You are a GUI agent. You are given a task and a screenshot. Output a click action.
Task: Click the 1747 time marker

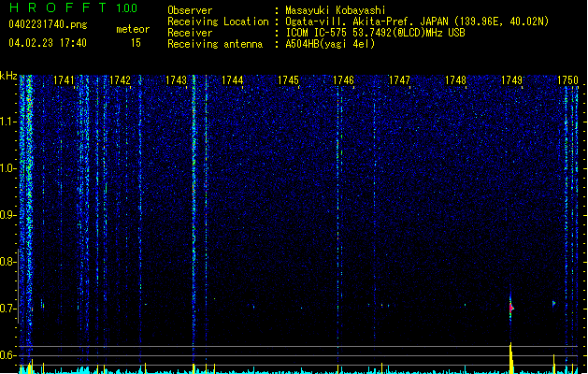click(x=399, y=80)
